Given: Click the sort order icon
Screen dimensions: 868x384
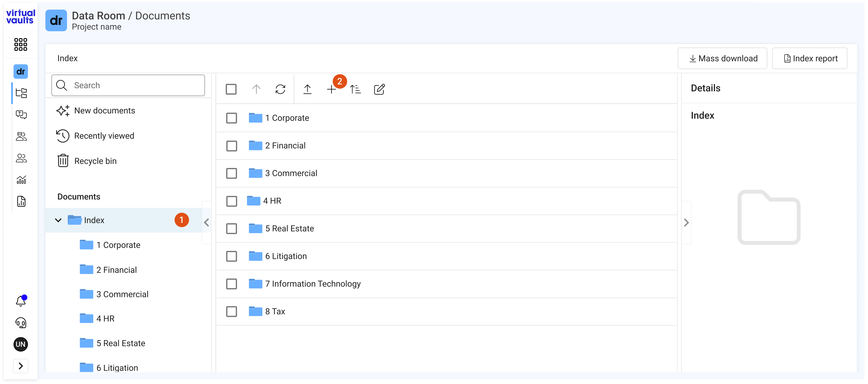Looking at the screenshot, I should pyautogui.click(x=355, y=89).
